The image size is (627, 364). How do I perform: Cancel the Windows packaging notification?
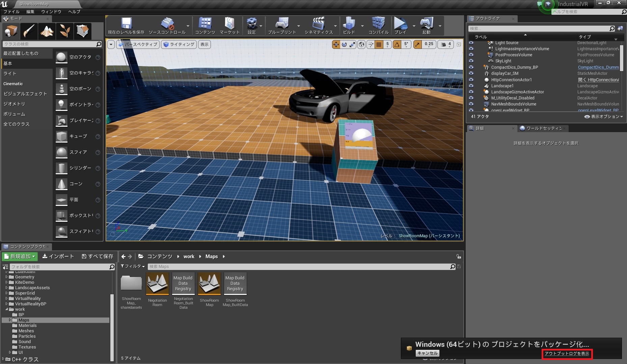[x=428, y=353]
